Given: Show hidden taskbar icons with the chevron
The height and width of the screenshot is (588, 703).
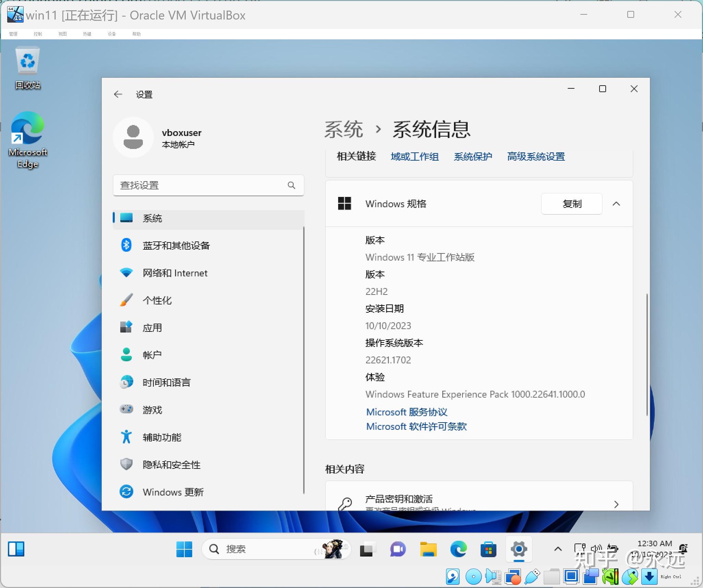Looking at the screenshot, I should pos(557,549).
